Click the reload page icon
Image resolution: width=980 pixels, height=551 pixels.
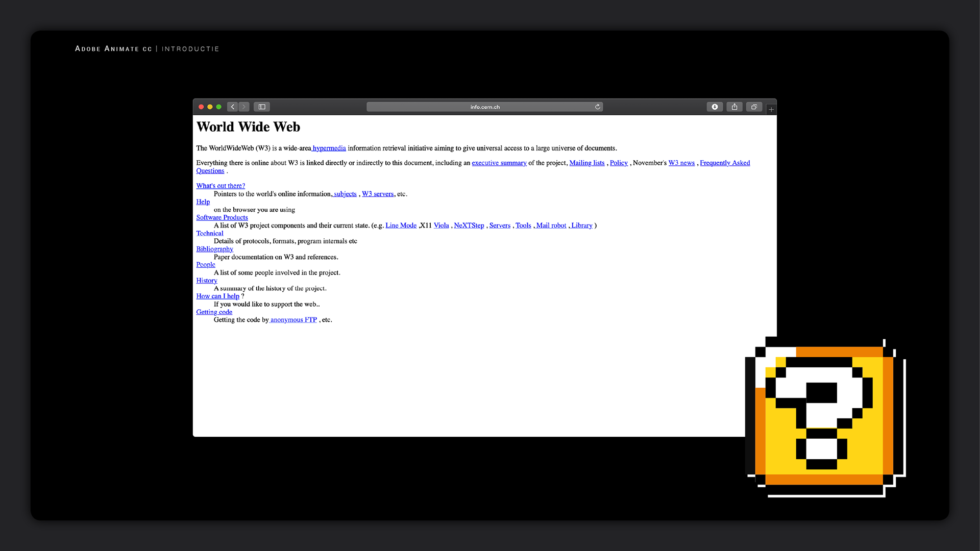pos(597,107)
